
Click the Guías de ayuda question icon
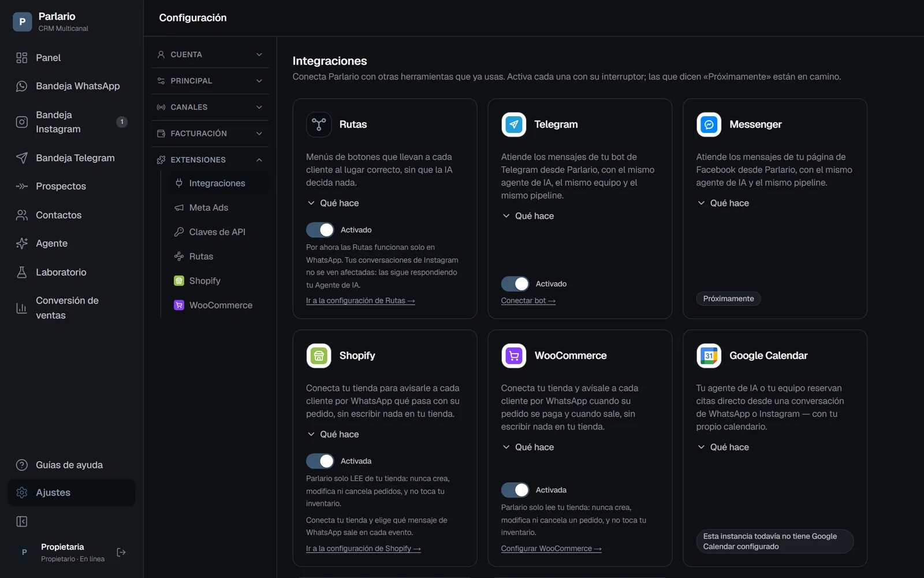click(22, 465)
